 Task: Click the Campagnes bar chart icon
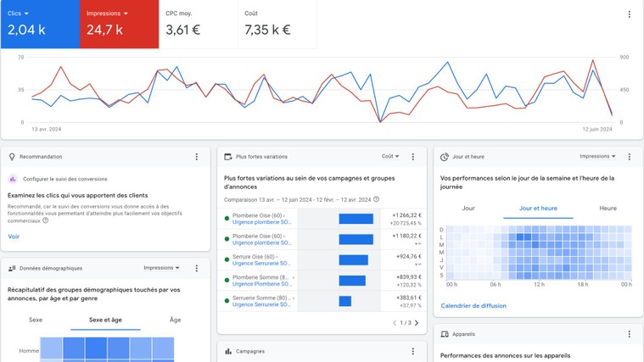coord(228,351)
